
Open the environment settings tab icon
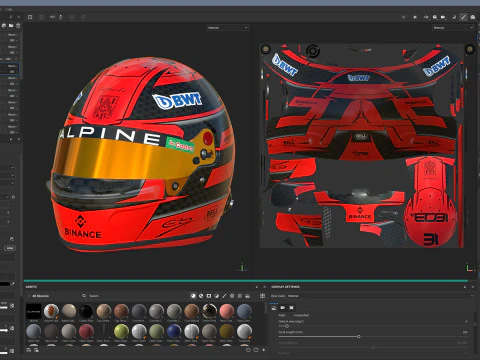pos(274,308)
